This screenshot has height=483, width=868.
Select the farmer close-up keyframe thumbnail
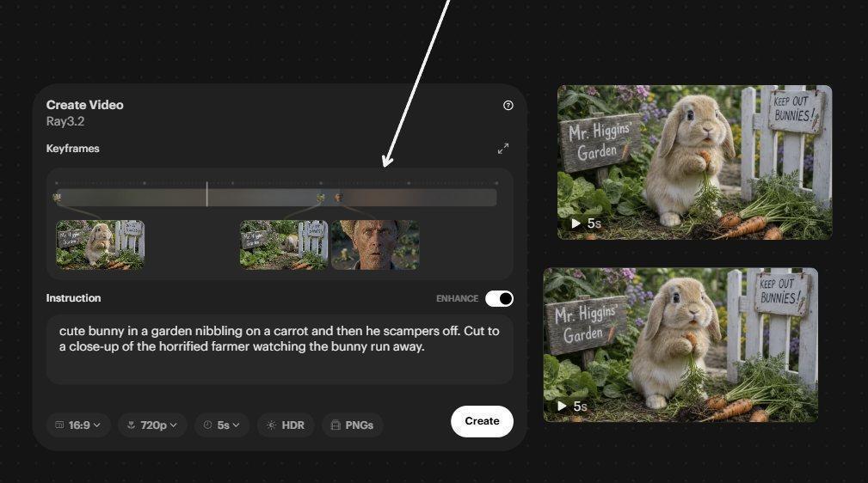(x=375, y=245)
